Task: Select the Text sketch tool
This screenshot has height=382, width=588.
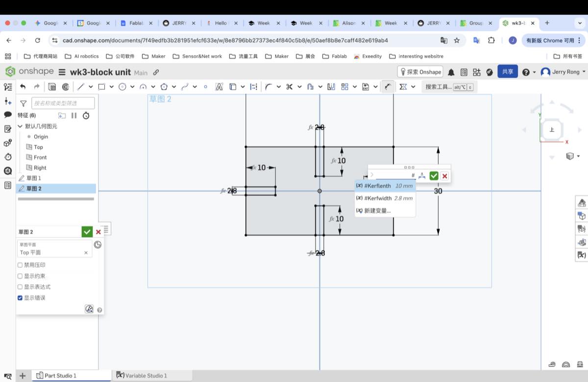Action: pyautogui.click(x=219, y=87)
